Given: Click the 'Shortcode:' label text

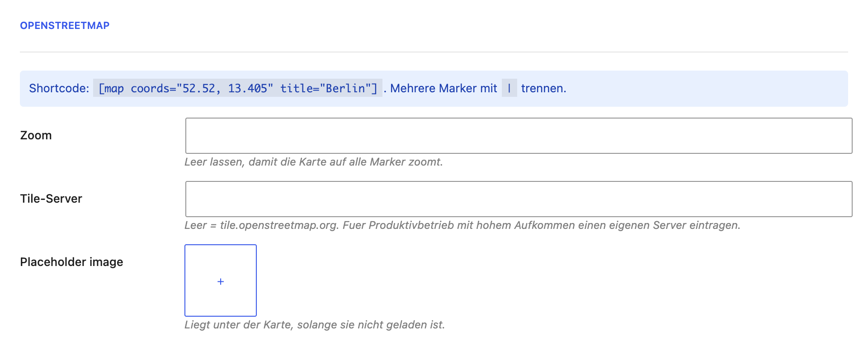Looking at the screenshot, I should tap(59, 88).
